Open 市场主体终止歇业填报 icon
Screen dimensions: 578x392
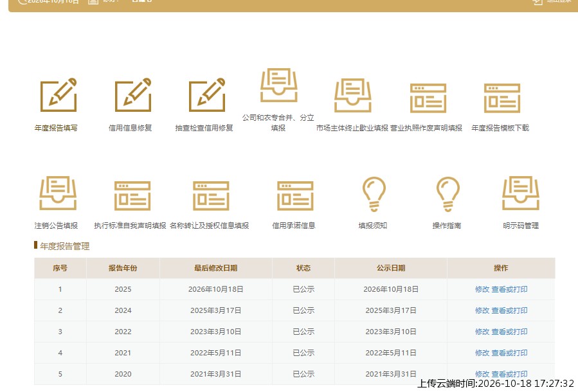click(353, 95)
